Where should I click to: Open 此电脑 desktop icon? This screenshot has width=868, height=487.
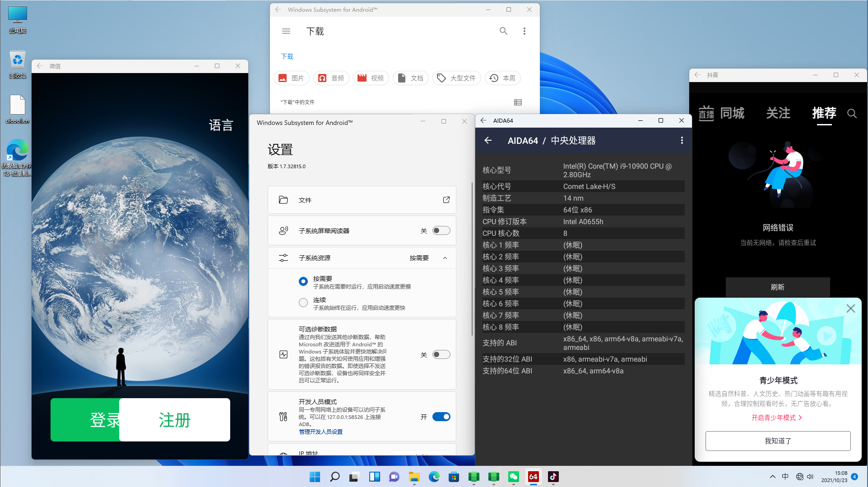18,20
